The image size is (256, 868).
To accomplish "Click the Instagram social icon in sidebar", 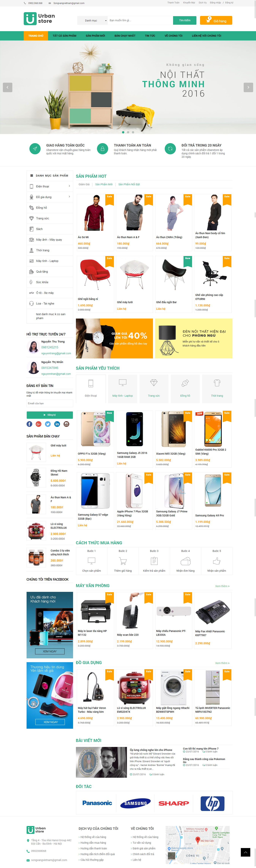I will point(67,424).
